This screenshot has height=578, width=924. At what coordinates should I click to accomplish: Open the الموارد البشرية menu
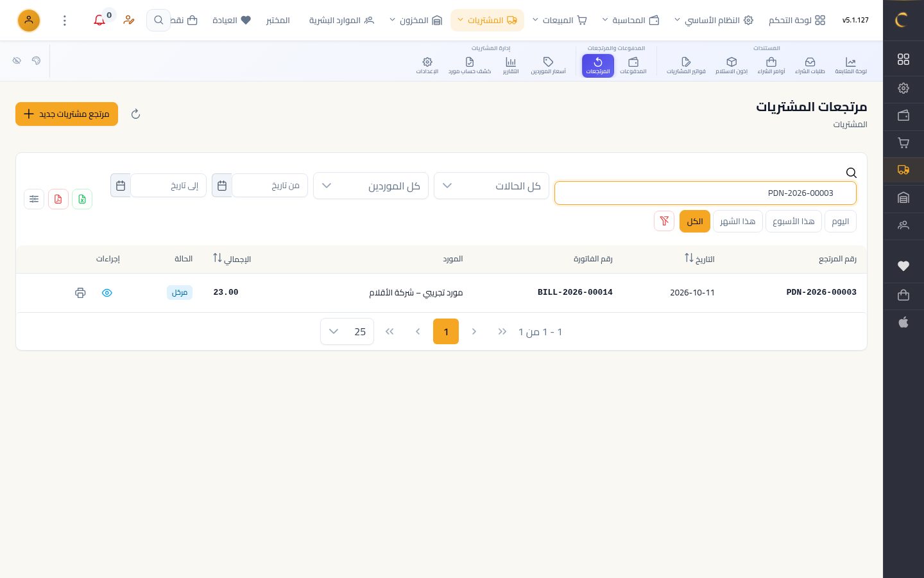pyautogui.click(x=341, y=21)
